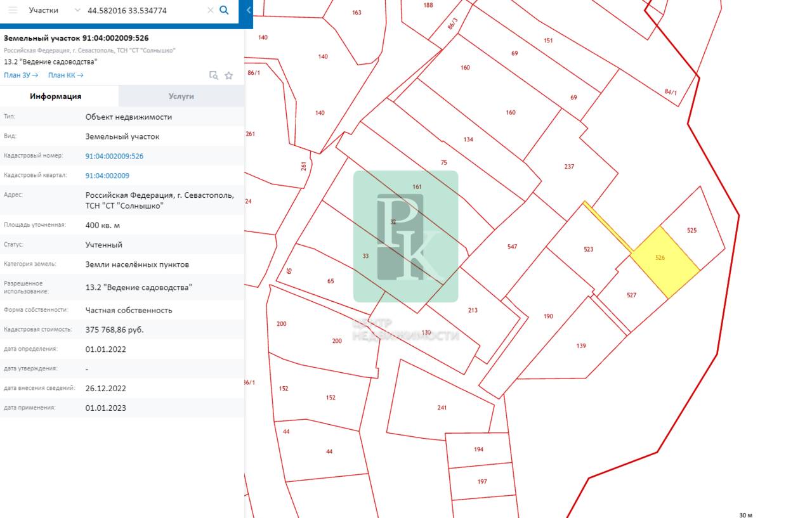Select parcel 86/3 on the map
The image size is (812, 518).
(x=452, y=24)
